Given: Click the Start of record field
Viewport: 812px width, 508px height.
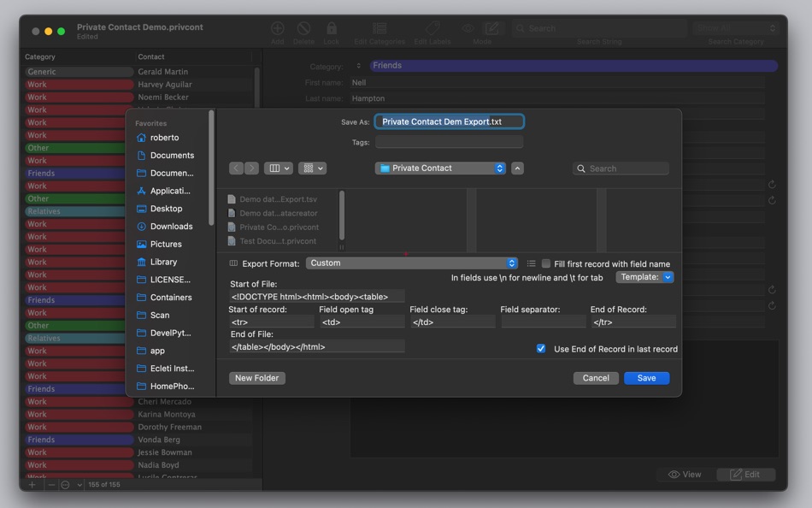Looking at the screenshot, I should [x=271, y=322].
